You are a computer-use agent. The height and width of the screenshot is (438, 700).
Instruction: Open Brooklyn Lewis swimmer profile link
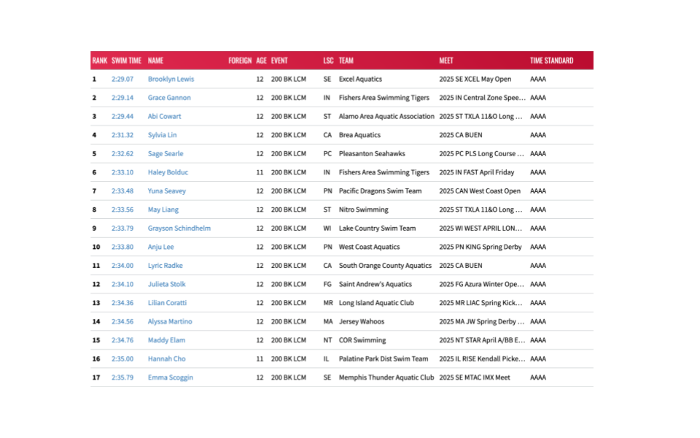(x=171, y=79)
